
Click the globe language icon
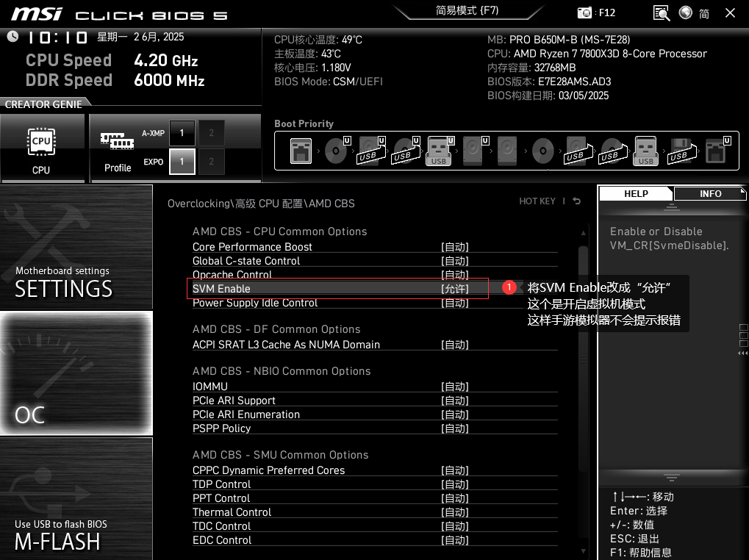686,13
